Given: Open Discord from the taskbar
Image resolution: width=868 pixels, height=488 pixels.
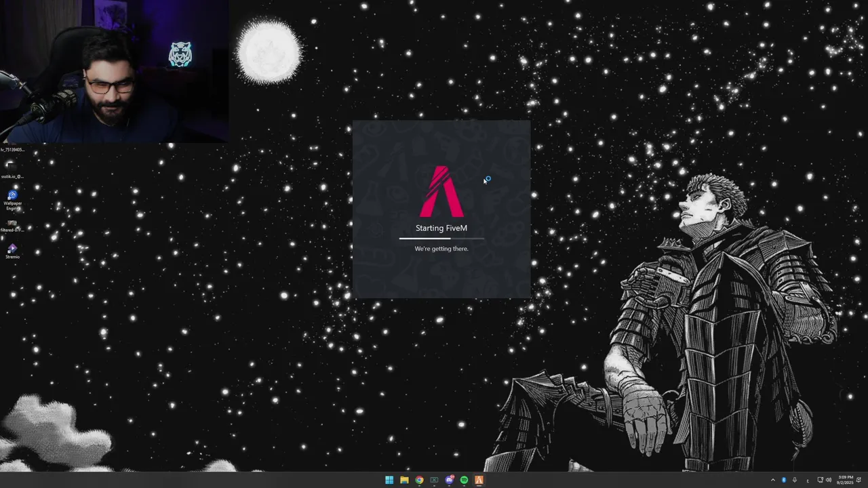Looking at the screenshot, I should coord(449,480).
